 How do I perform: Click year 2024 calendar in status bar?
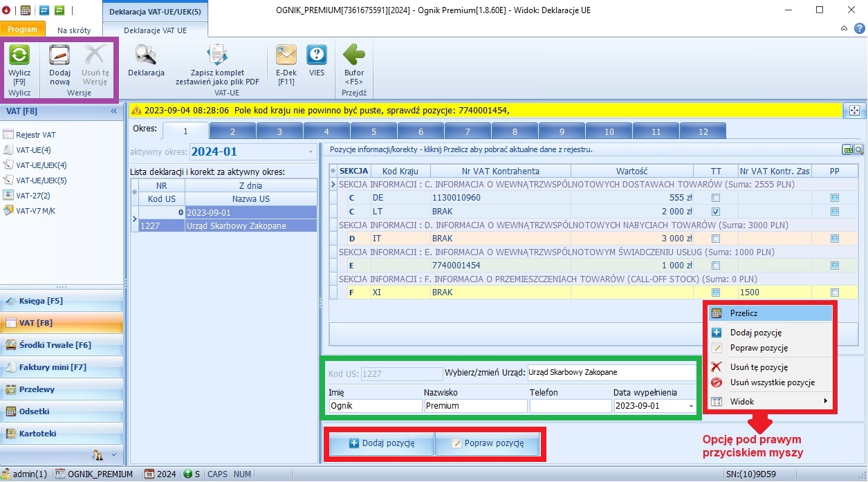pyautogui.click(x=160, y=474)
